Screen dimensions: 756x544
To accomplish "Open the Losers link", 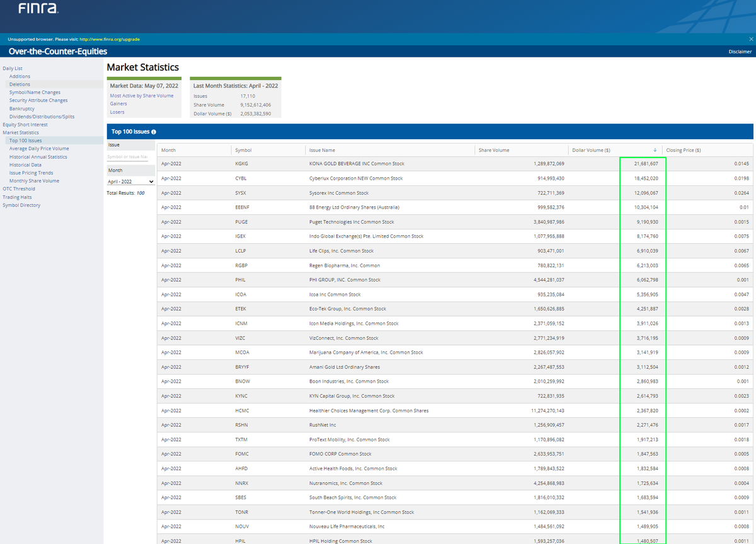I will pos(117,112).
